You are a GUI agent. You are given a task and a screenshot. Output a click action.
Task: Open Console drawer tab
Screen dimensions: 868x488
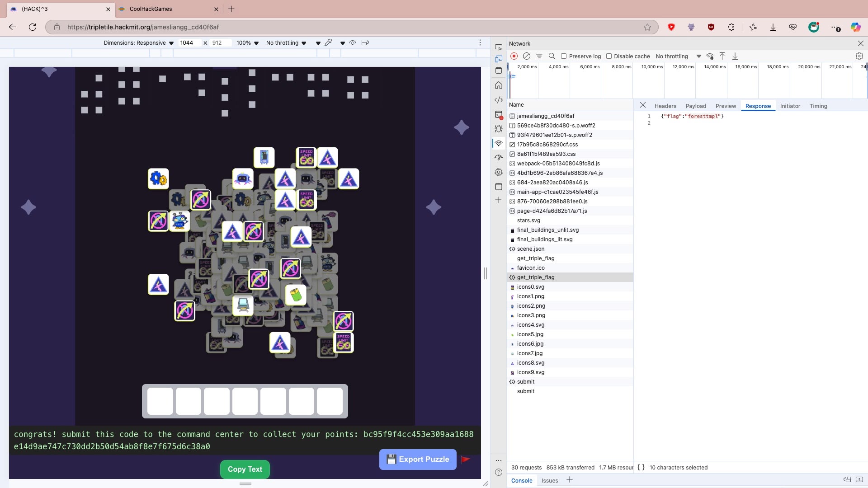522,480
